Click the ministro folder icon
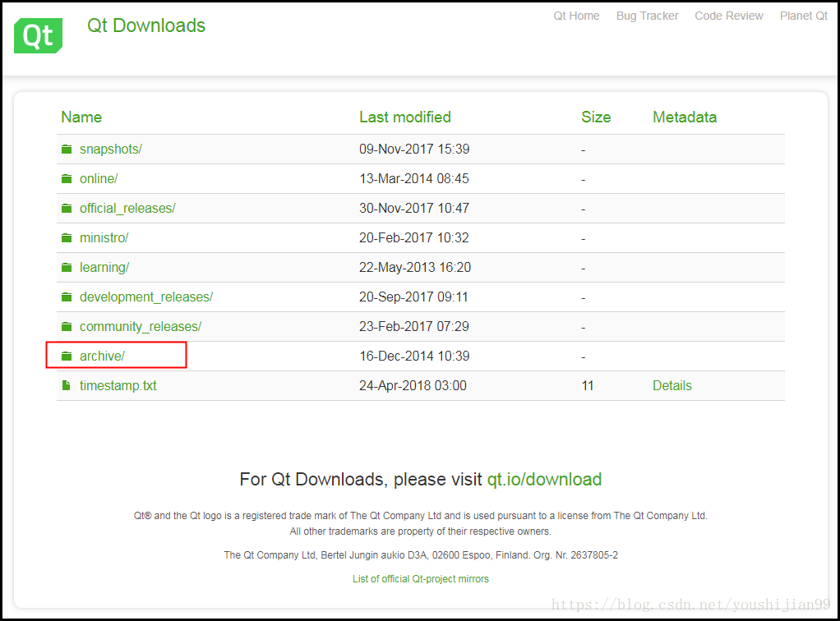 pos(67,237)
